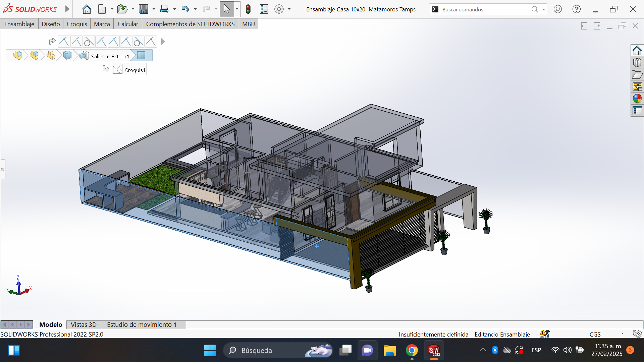Image resolution: width=644 pixels, height=362 pixels.
Task: Open the Vistas 3D bottom tab
Action: pyautogui.click(x=84, y=324)
